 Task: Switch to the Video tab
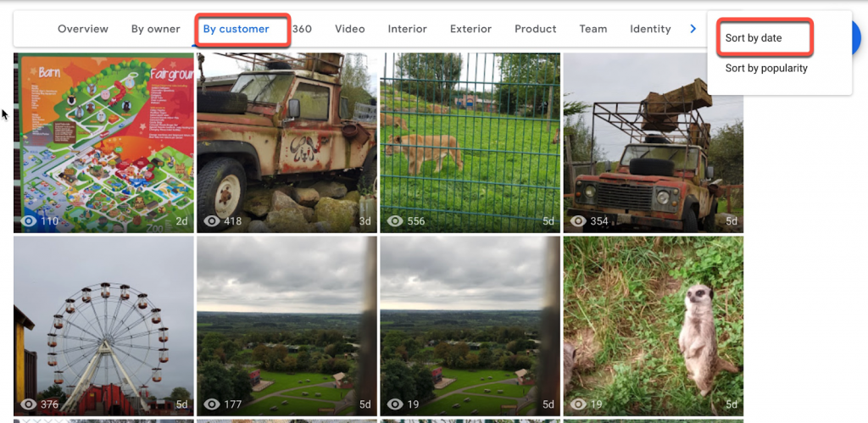click(350, 29)
